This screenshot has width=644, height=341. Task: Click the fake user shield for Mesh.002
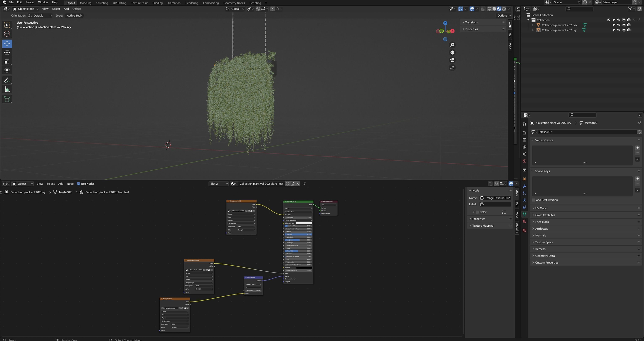pos(639,132)
